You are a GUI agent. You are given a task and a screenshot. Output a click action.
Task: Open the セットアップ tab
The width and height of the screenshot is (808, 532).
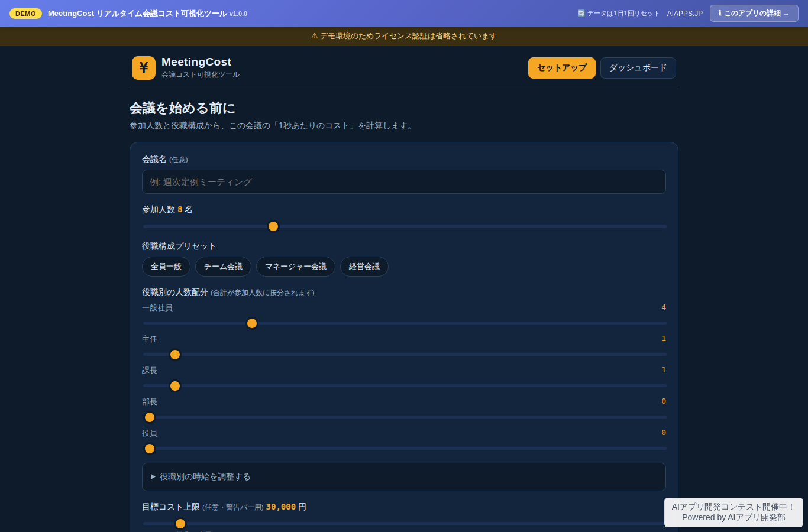point(562,68)
